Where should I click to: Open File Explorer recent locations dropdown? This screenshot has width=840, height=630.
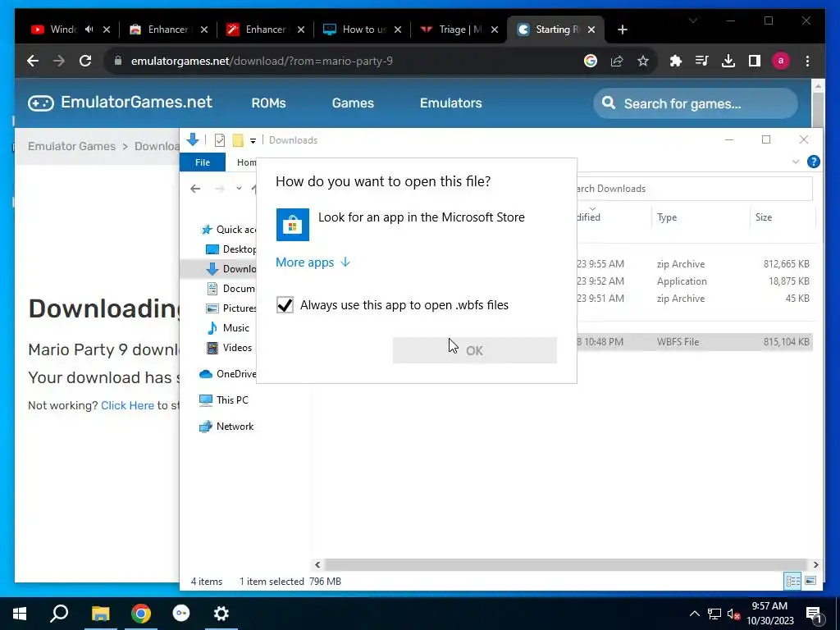pos(239,189)
